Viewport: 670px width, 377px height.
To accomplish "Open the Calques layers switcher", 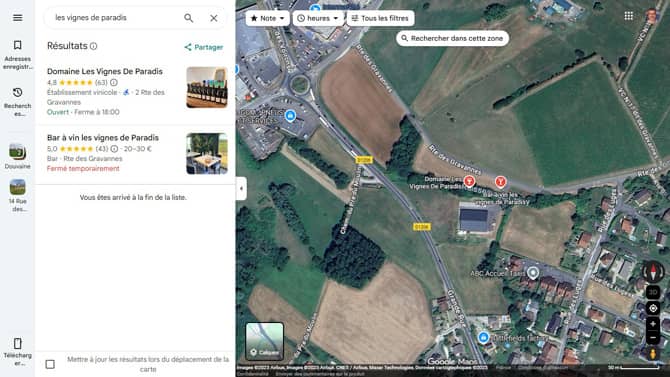I will click(x=264, y=341).
